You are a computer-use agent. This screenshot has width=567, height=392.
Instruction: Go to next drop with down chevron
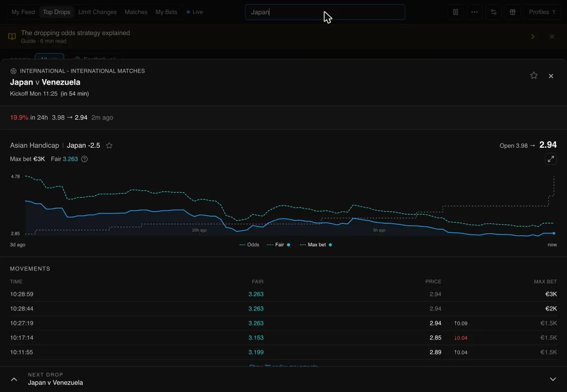coord(553,379)
